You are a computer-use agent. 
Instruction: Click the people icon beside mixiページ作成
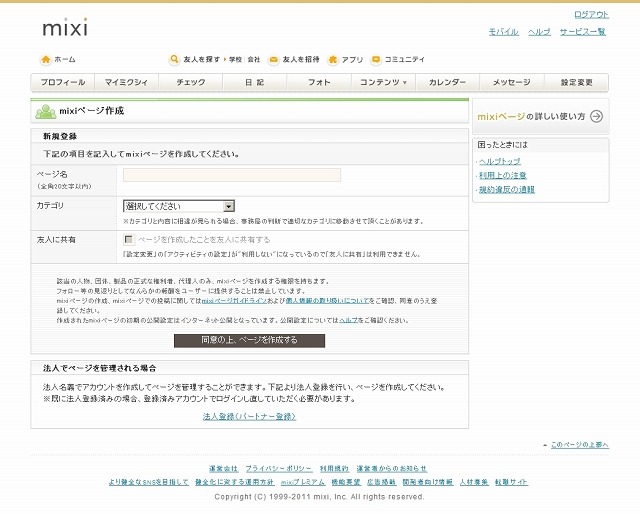click(46, 111)
